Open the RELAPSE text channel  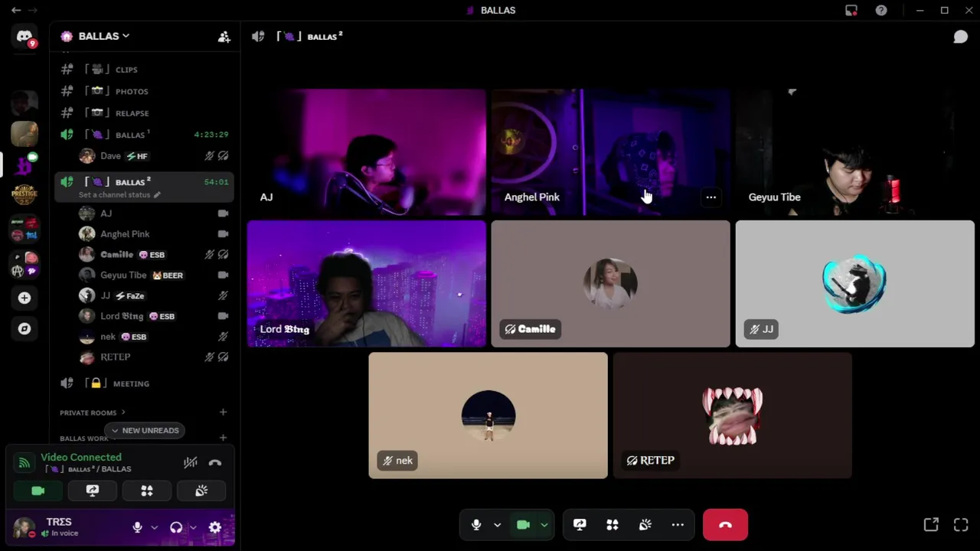click(x=145, y=113)
